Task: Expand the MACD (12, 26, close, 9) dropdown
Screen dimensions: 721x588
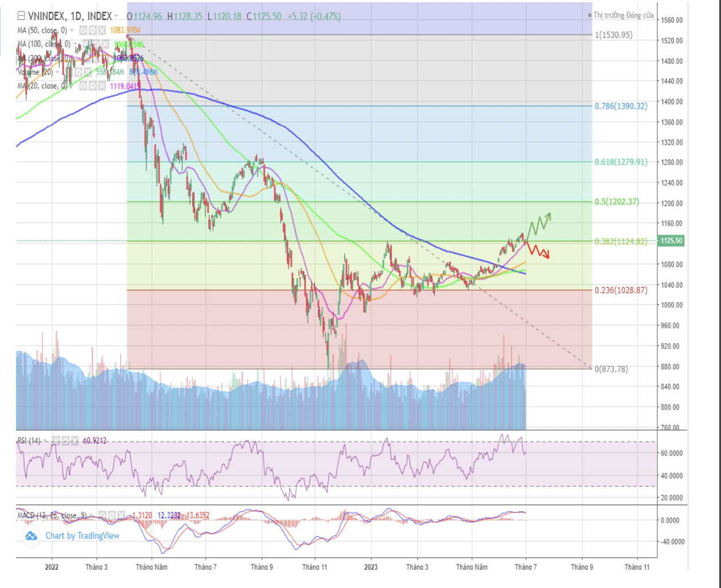Action: pos(92,515)
